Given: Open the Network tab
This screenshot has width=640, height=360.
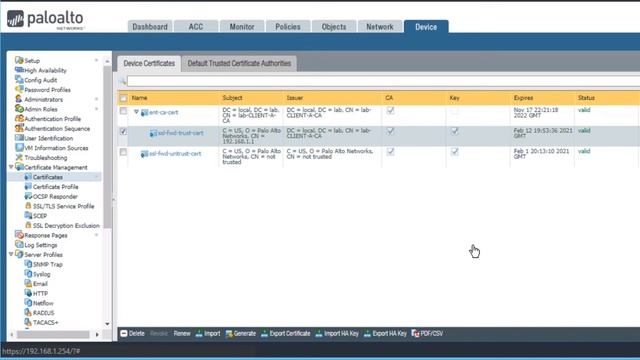Looking at the screenshot, I should [x=380, y=27].
